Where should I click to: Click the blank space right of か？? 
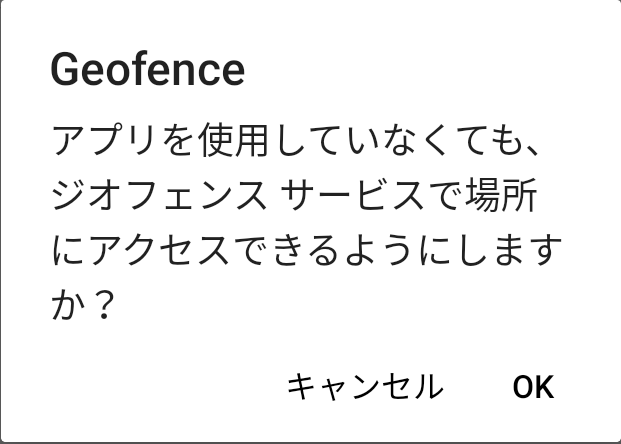(x=350, y=305)
